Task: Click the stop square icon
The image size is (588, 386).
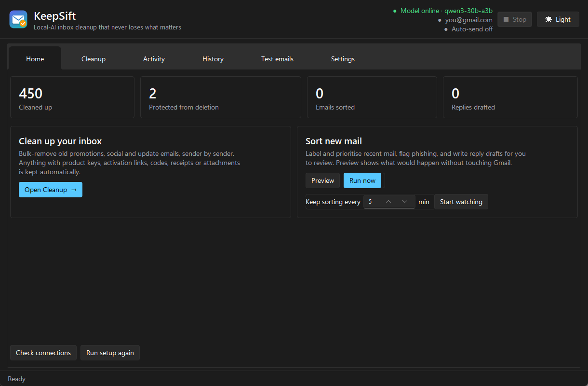Action: pos(506,19)
